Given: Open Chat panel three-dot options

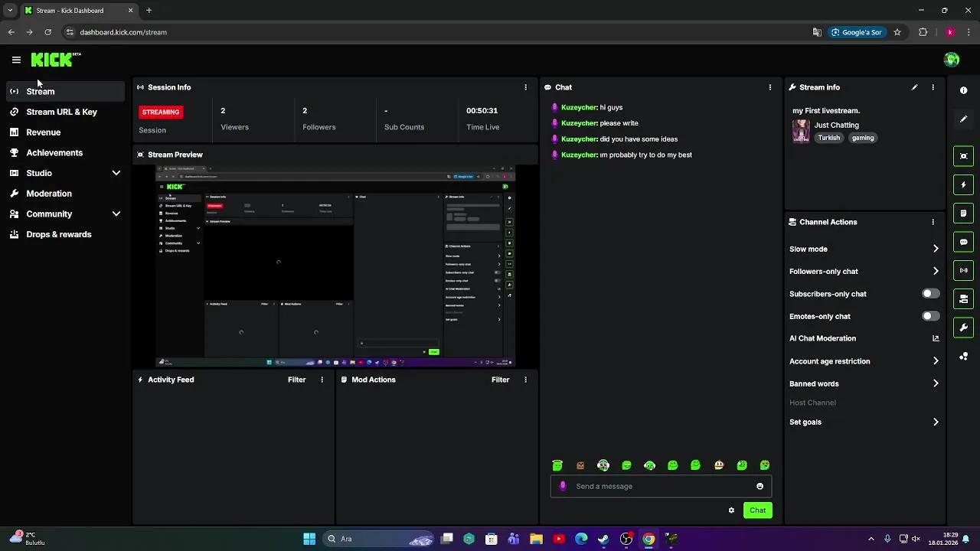Looking at the screenshot, I should pyautogui.click(x=770, y=87).
